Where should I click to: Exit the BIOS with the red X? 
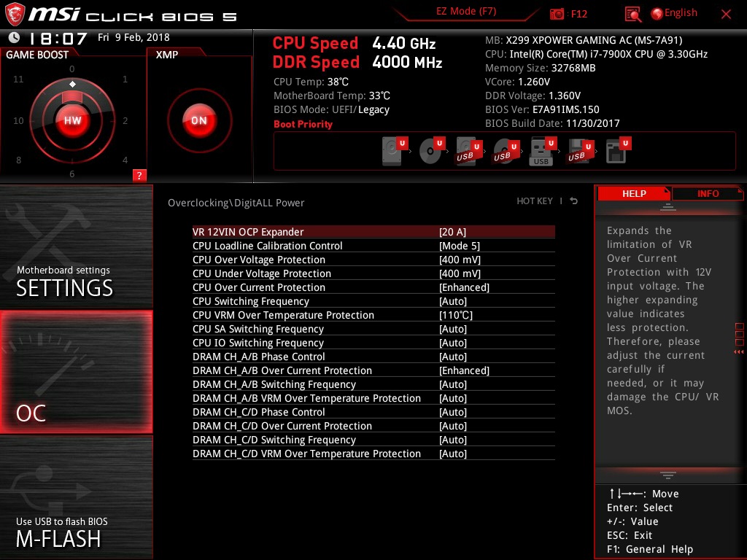point(726,14)
